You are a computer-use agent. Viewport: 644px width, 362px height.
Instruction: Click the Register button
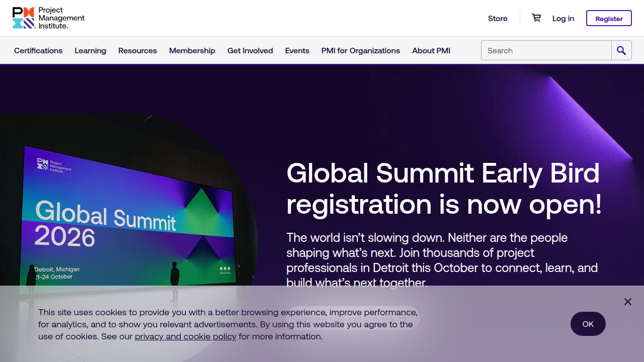click(609, 18)
